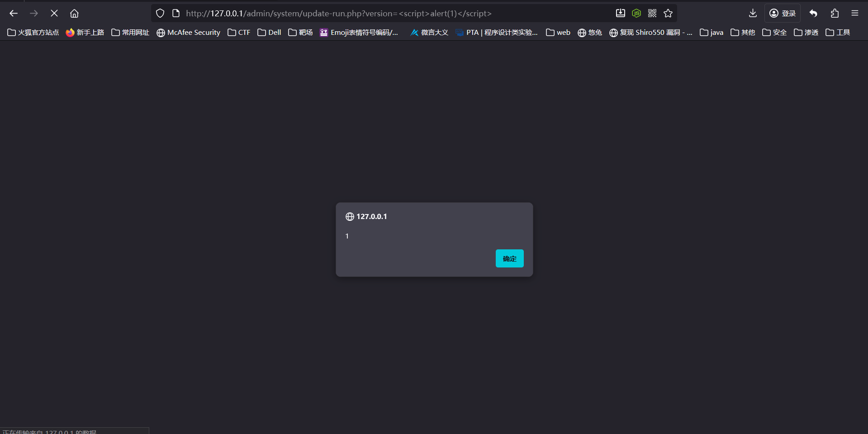The width and height of the screenshot is (868, 434).
Task: Open the 复现 Shiro550 漏洞 bookmark
Action: click(x=650, y=33)
